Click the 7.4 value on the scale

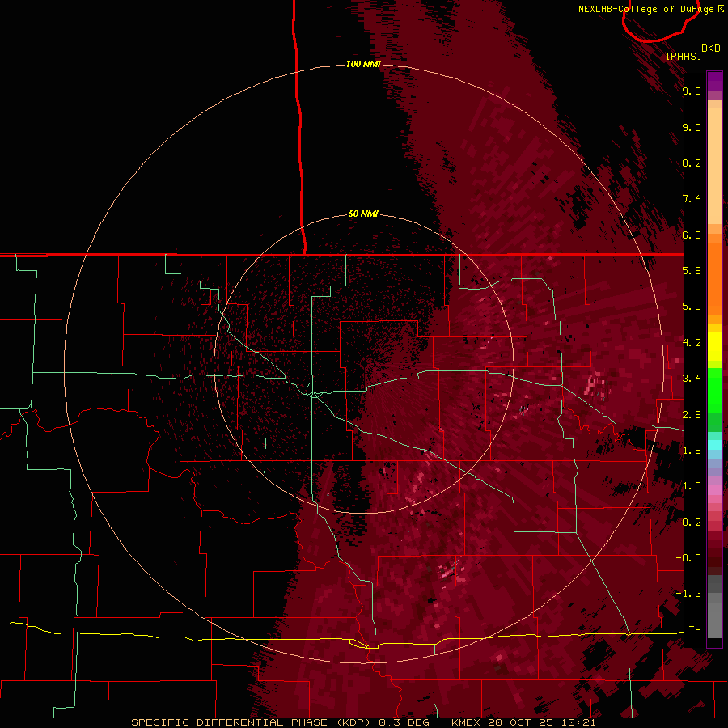692,199
